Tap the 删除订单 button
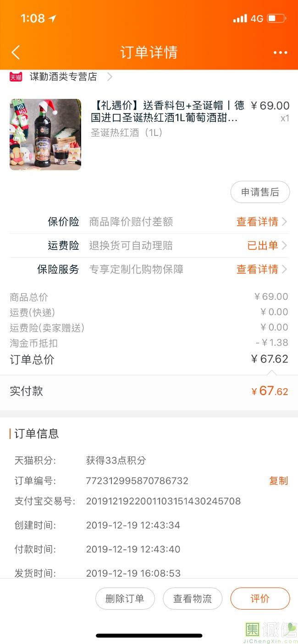298x644 pixels. 125,599
